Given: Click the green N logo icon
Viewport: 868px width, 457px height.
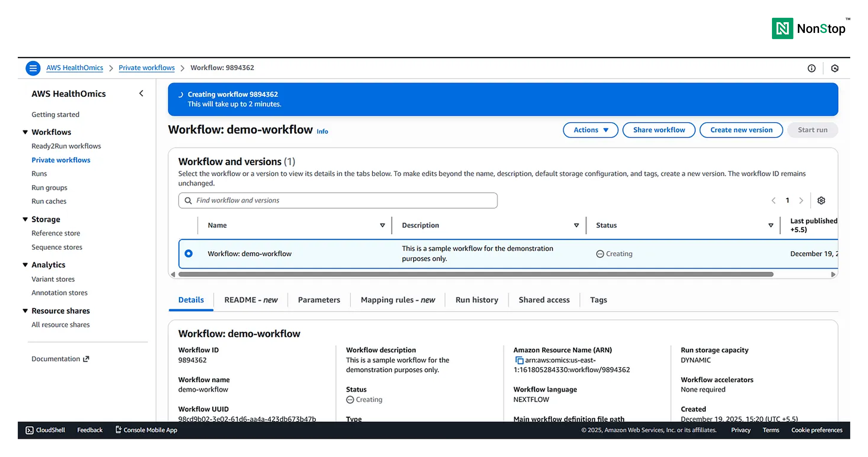Looking at the screenshot, I should tap(782, 29).
